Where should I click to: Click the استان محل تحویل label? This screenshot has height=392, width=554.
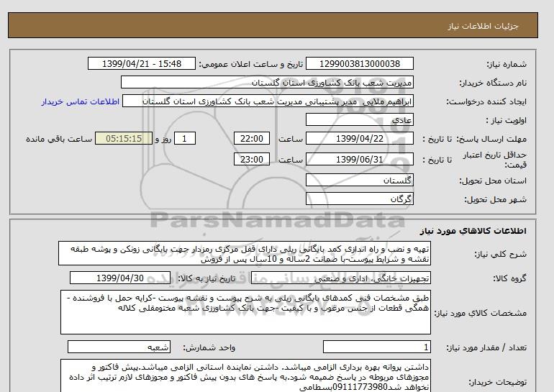[493, 181]
